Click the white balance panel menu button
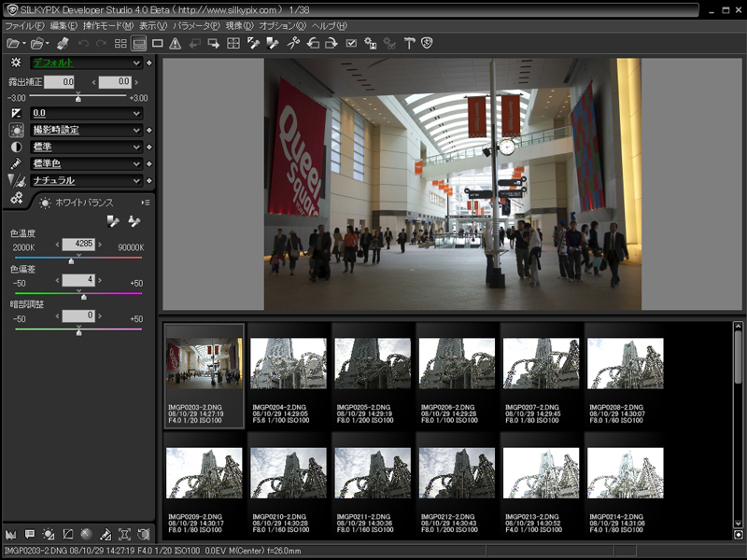 [145, 202]
